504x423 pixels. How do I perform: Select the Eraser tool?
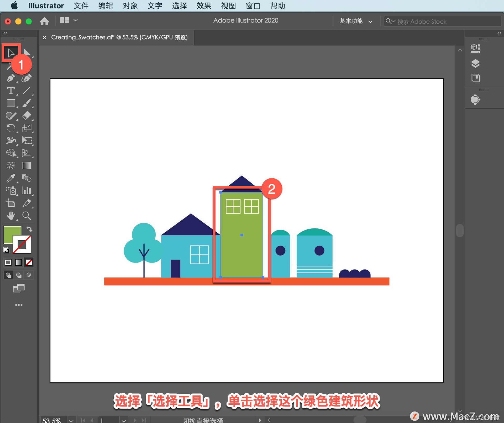[27, 115]
